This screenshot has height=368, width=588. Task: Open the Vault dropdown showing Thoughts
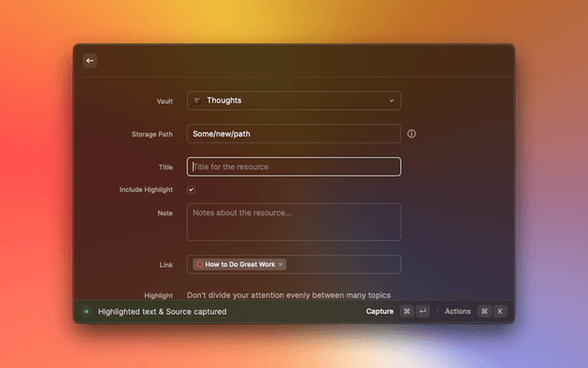pos(293,100)
